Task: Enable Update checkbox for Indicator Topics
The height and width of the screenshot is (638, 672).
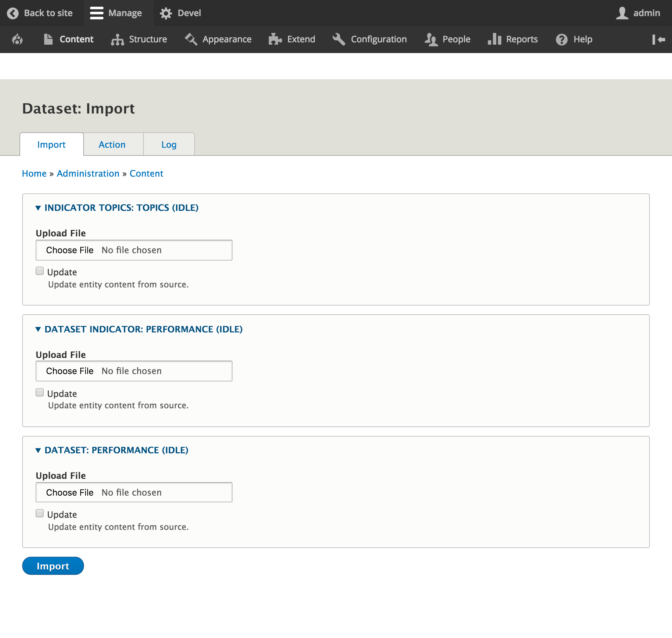Action: 40,271
